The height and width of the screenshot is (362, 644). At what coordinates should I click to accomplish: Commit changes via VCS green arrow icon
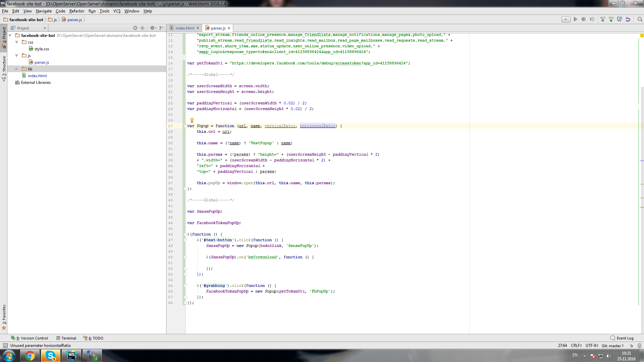(x=611, y=19)
